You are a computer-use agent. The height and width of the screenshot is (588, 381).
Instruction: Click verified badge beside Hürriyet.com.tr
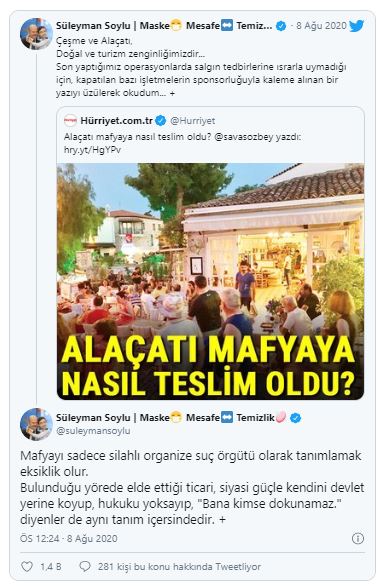160,121
